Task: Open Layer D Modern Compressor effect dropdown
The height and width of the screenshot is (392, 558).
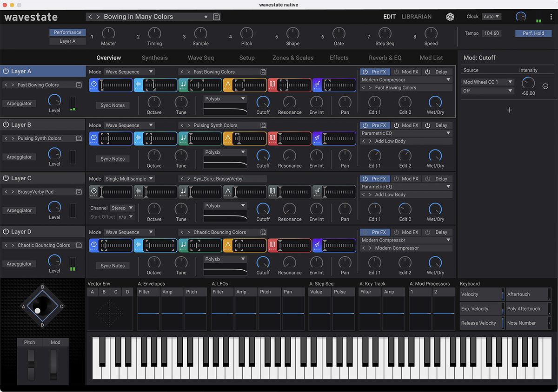Action: tap(406, 240)
